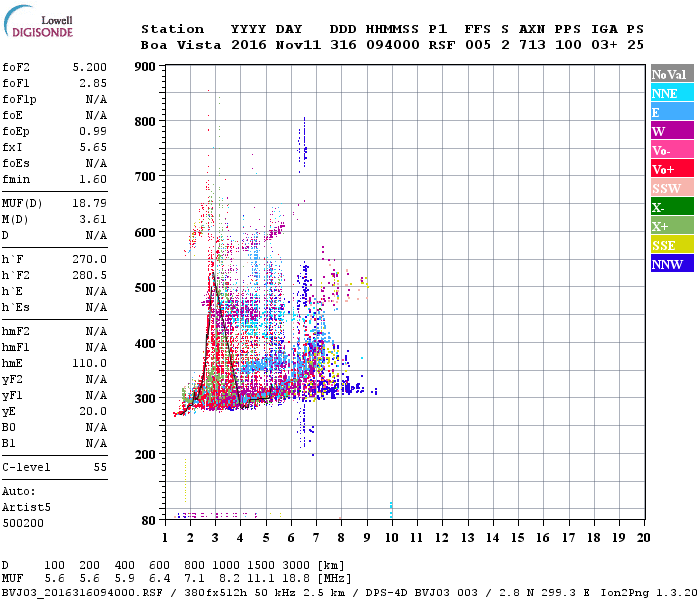Click the C-level value 55
Screen dimensions: 700x600
(100, 467)
